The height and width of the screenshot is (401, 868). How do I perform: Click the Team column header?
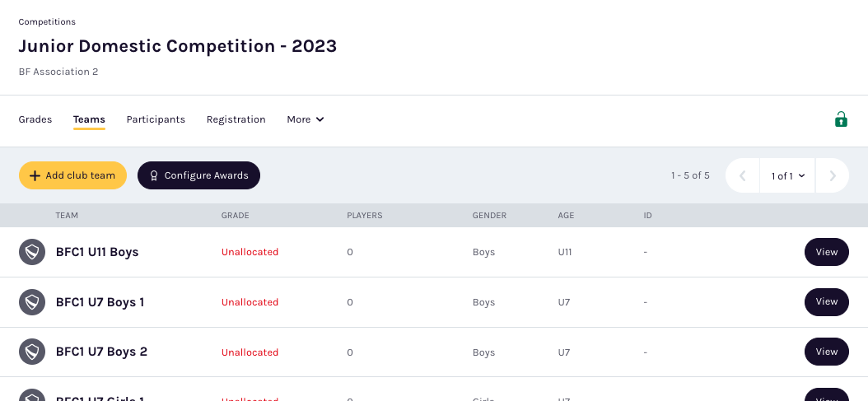67,216
